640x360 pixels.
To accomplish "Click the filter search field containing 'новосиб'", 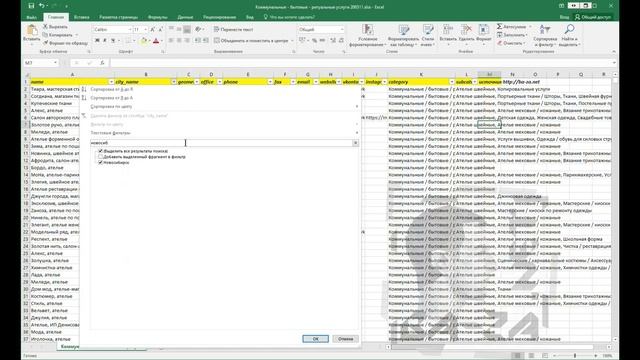I will pos(221,143).
